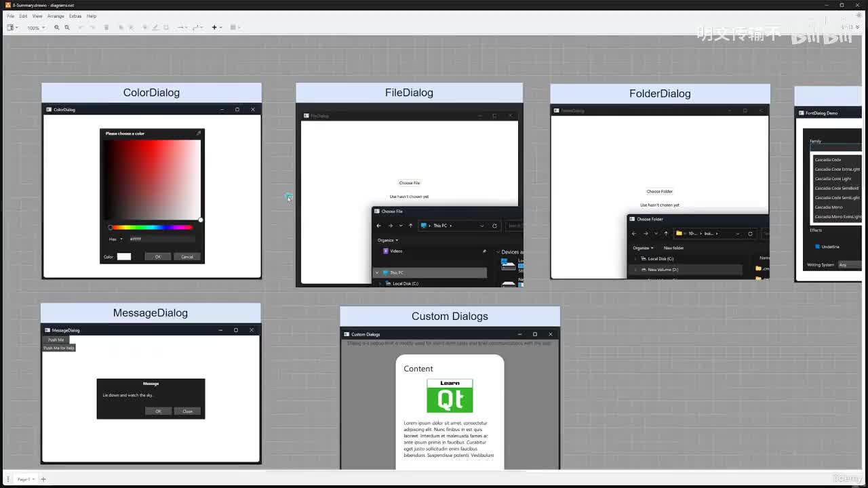The height and width of the screenshot is (488, 868).
Task: Send selection to back via toolbar
Action: coord(131,28)
